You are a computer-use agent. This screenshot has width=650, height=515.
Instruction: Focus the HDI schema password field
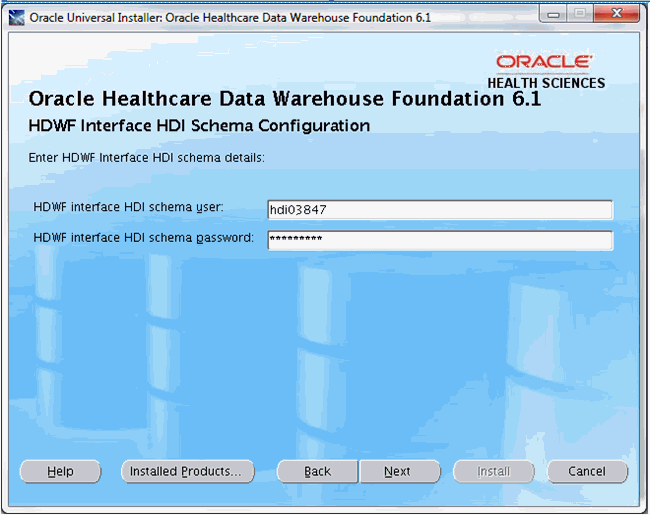[x=440, y=240]
